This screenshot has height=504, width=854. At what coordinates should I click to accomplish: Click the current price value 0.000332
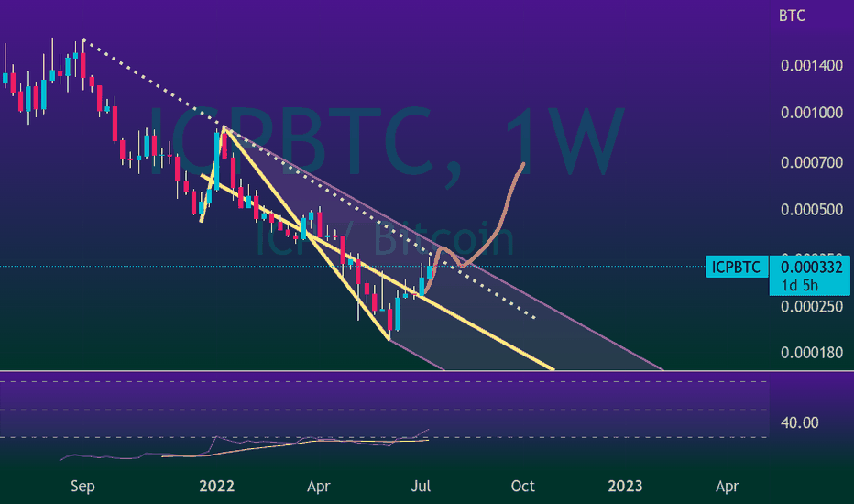pyautogui.click(x=812, y=267)
